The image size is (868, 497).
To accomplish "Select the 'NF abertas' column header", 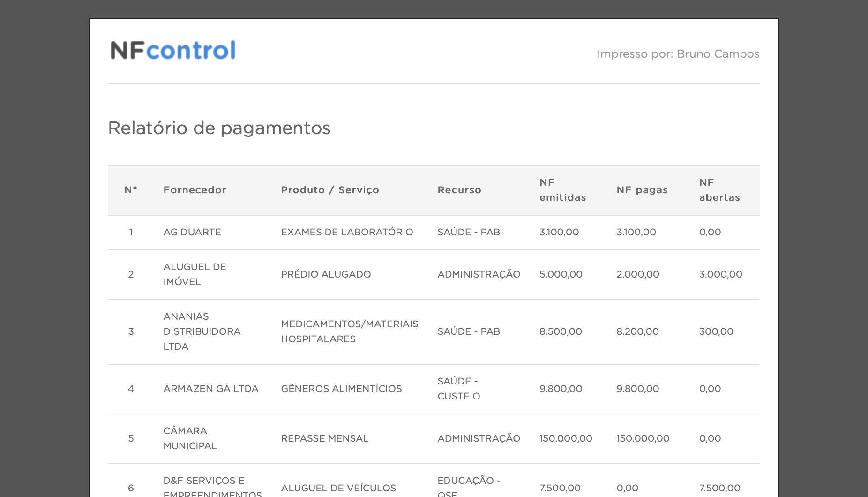I will coord(719,190).
